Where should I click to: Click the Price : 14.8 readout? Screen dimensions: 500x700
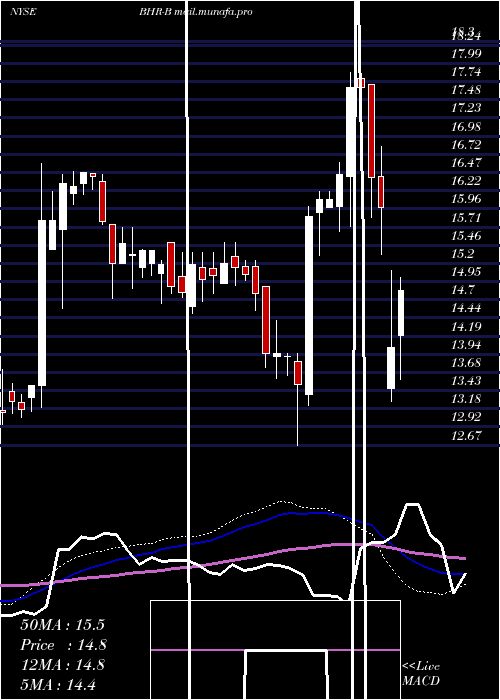point(62,645)
